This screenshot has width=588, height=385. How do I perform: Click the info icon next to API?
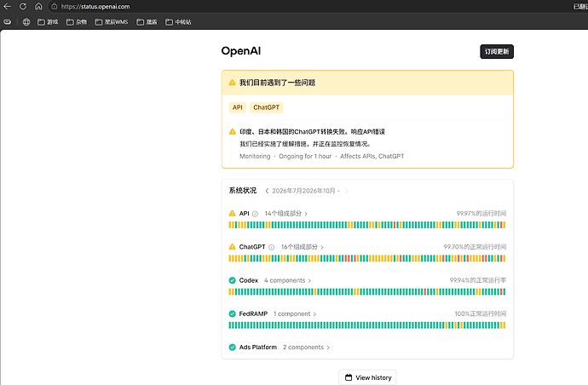click(x=255, y=214)
